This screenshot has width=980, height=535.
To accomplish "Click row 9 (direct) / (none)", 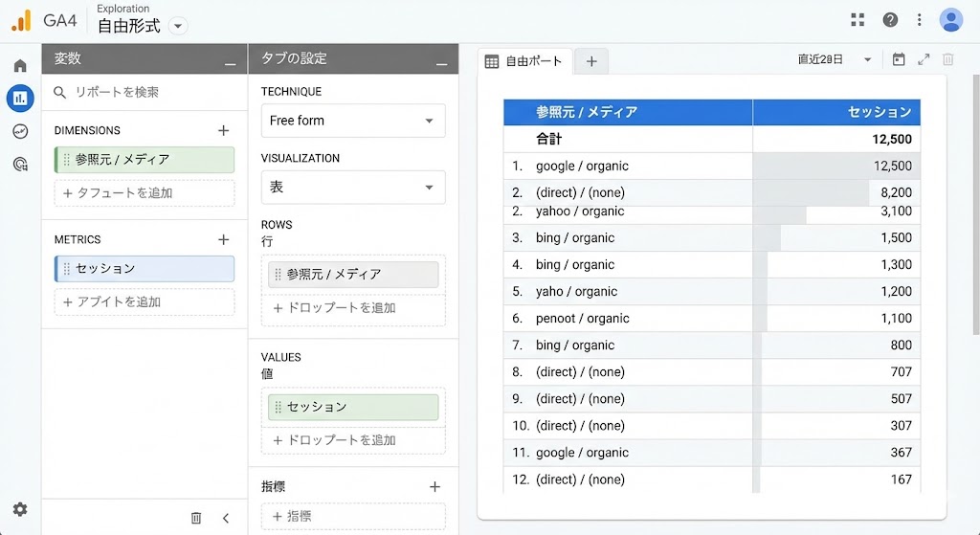I will click(x=712, y=399).
